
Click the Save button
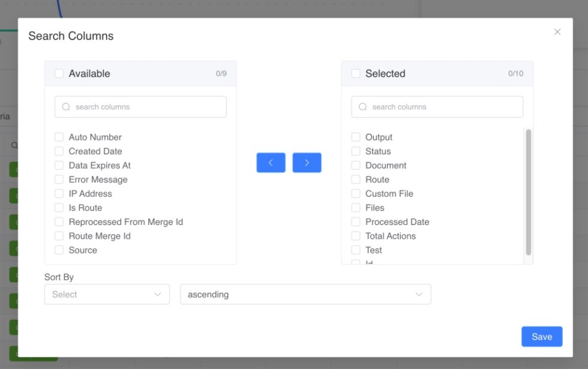point(542,337)
